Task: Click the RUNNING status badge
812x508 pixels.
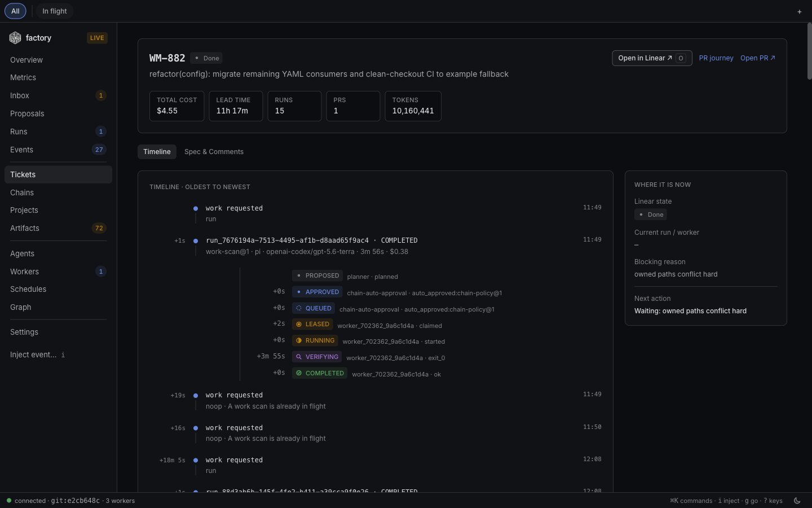Action: [315, 340]
